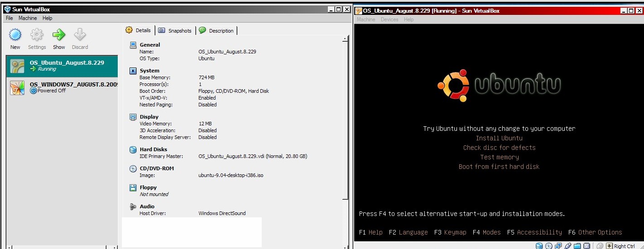The image size is (644, 249).
Task: Click the Floppy section diskette icon
Action: [133, 187]
